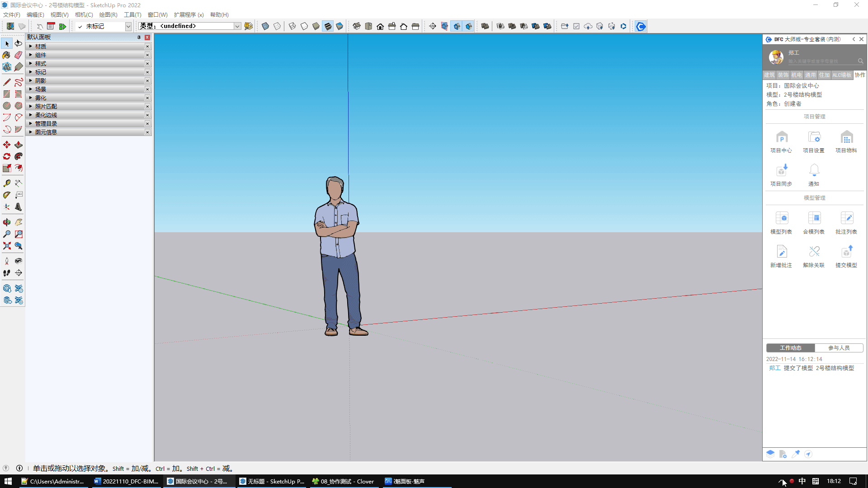Click the Zoom Extents tool

click(x=7, y=246)
